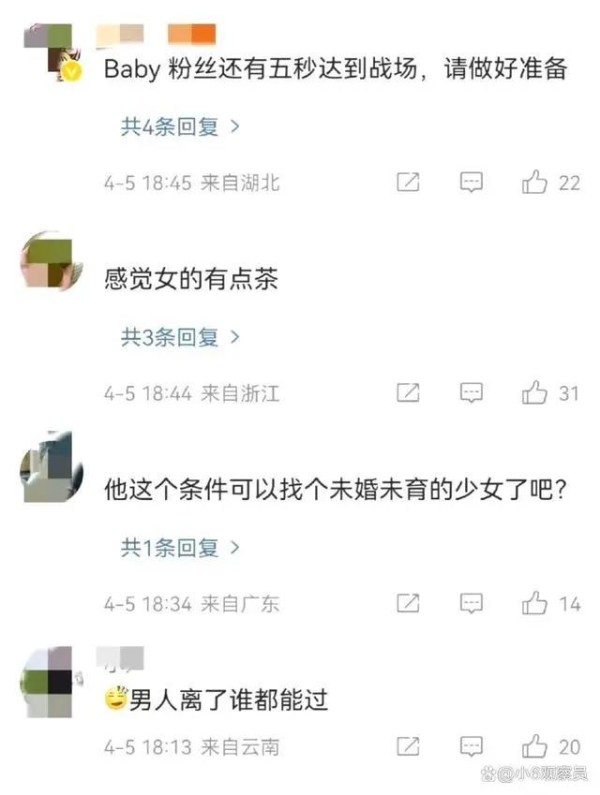Reply to the 男人离了谁都能过 comment
Screen dimensions: 600x795
471,746
